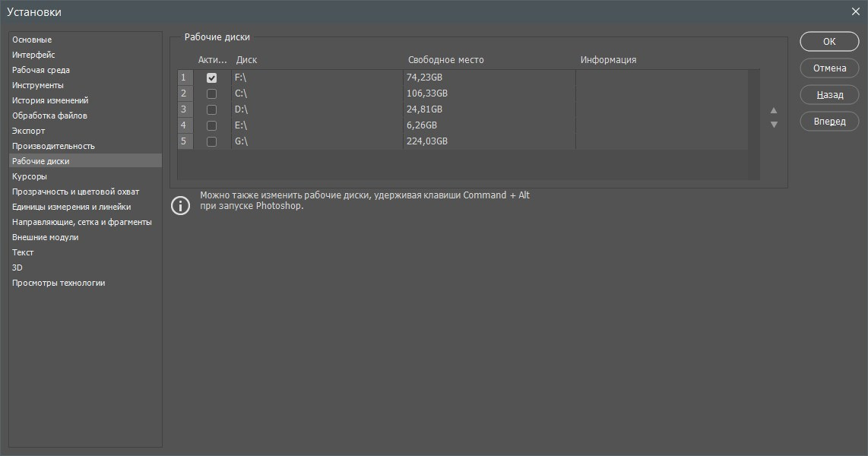Open the Основные preferences section
The width and height of the screenshot is (868, 456).
coord(32,40)
